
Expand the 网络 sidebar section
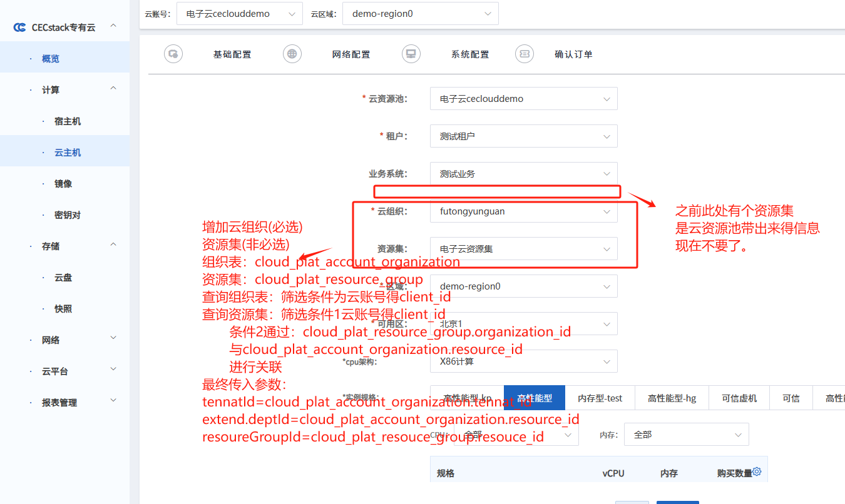pyautogui.click(x=113, y=338)
